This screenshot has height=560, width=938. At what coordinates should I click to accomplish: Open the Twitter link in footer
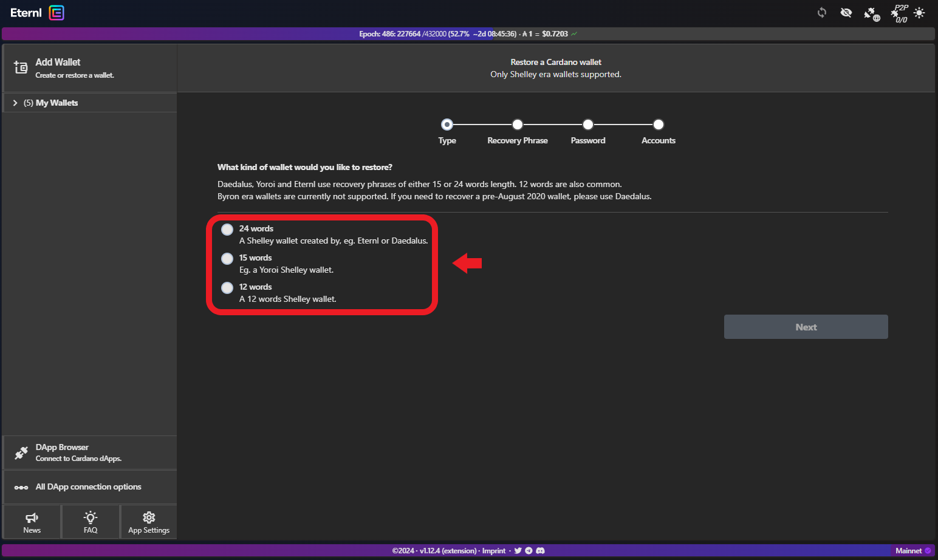pos(518,551)
